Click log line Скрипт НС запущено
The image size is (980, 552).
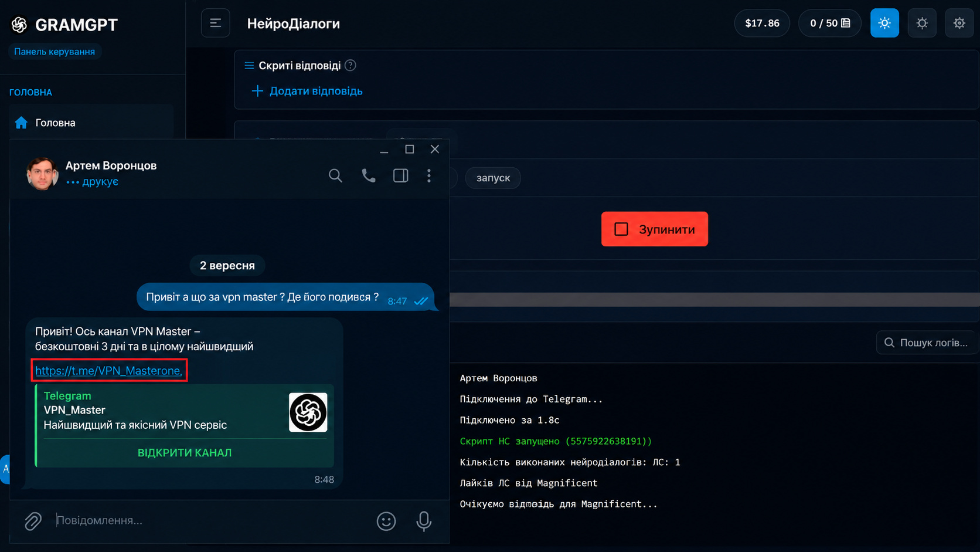556,441
